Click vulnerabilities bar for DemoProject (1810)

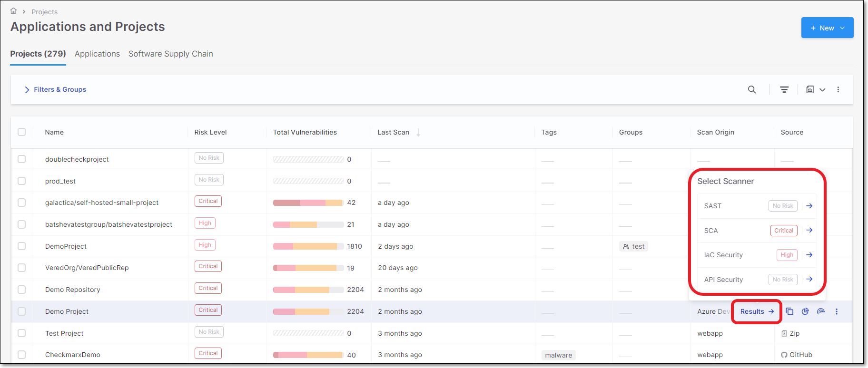308,246
